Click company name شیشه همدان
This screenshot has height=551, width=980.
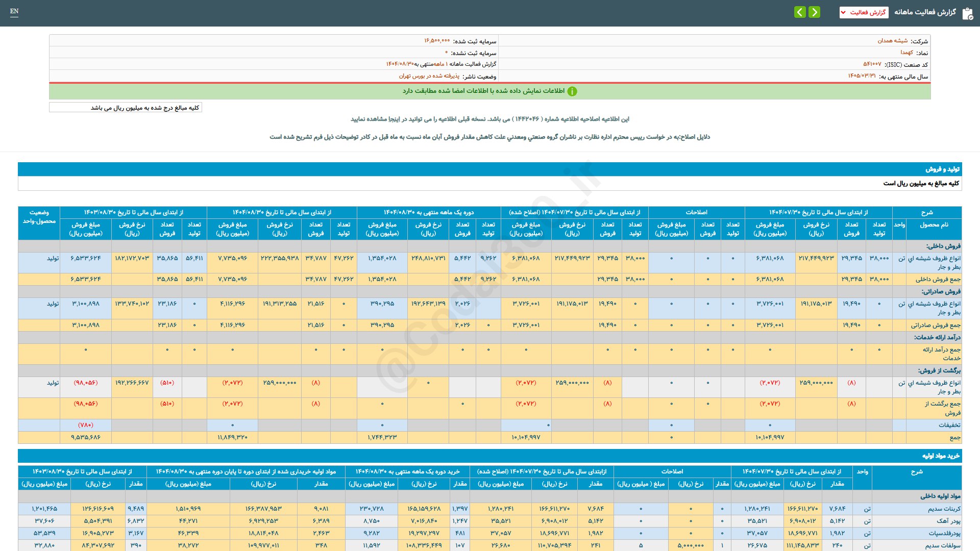pyautogui.click(x=892, y=41)
